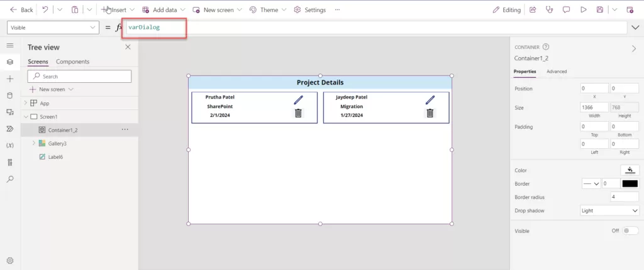This screenshot has width=644, height=270.
Task: Switch to the Screens tab
Action: (38, 62)
